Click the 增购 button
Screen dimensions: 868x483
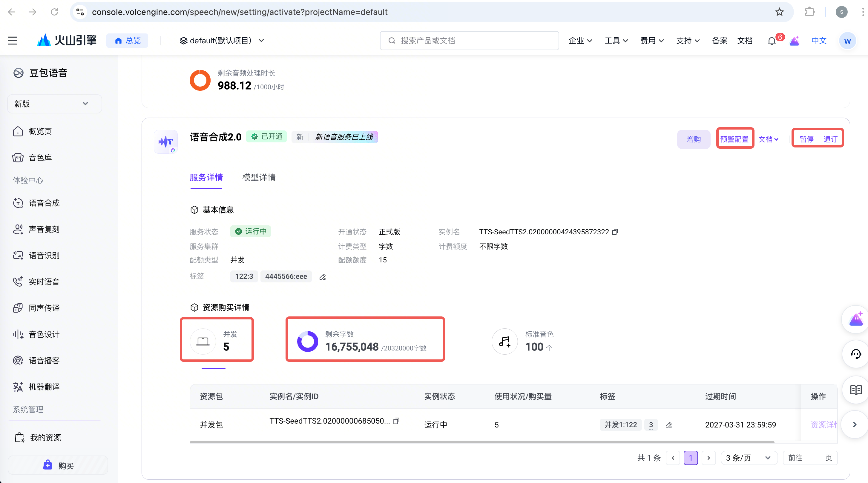point(694,139)
